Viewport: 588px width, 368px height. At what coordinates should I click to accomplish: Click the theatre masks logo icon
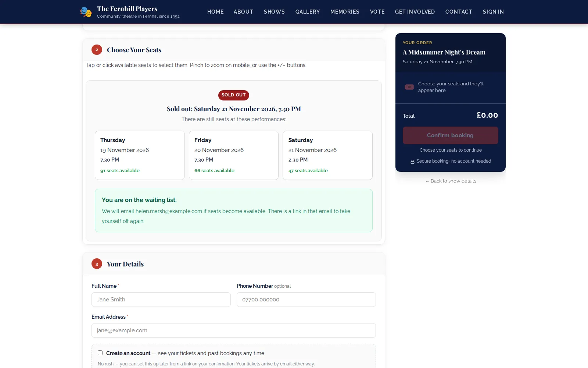coord(86,12)
